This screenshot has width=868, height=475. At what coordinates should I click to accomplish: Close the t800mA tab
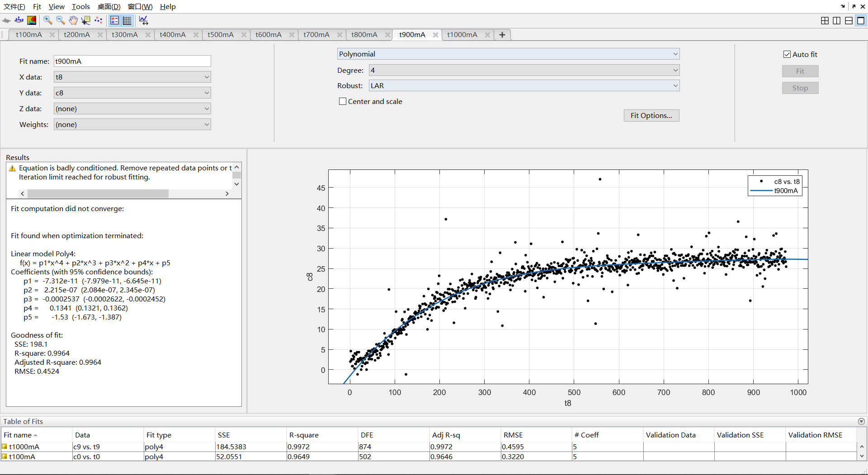click(x=387, y=35)
